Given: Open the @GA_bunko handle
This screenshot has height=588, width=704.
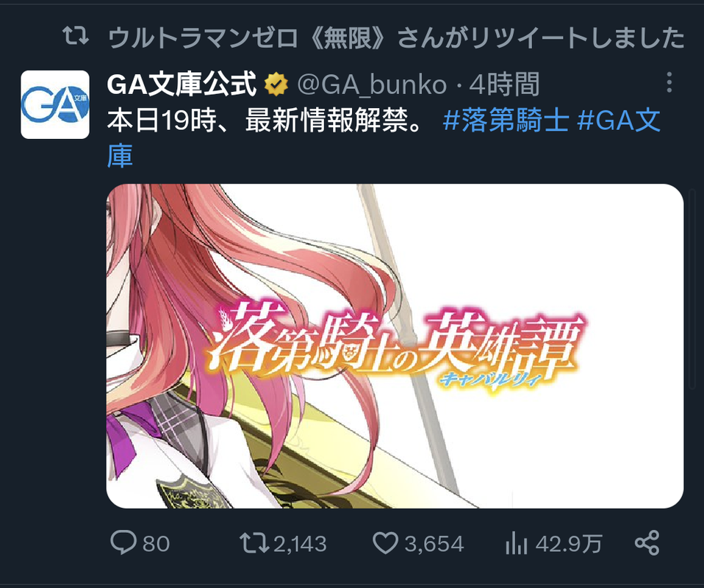Looking at the screenshot, I should [372, 85].
